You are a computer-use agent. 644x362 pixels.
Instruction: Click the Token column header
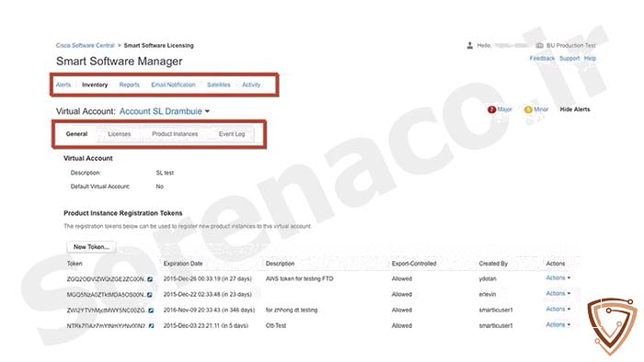[x=75, y=264]
